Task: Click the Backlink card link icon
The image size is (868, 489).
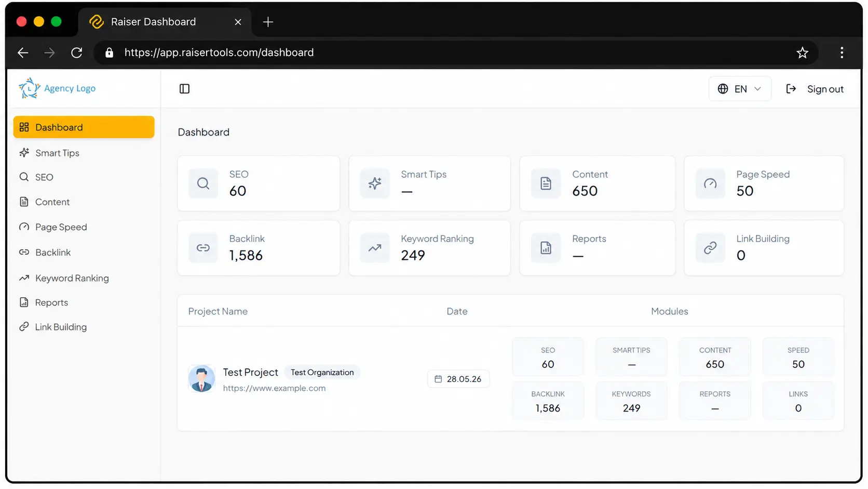Action: tap(204, 248)
